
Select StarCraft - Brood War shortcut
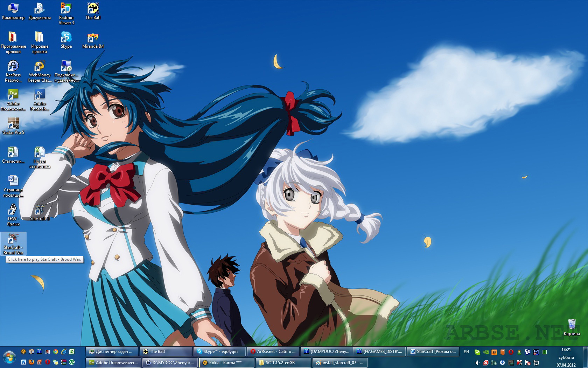13,244
